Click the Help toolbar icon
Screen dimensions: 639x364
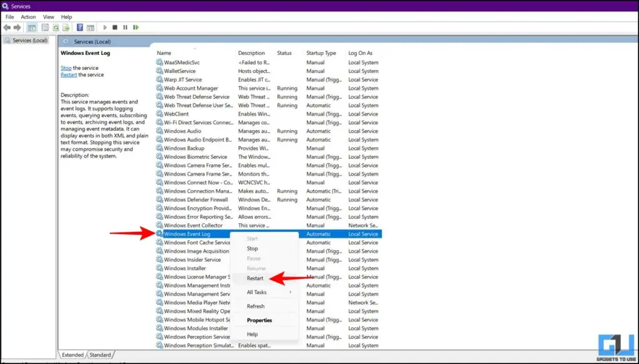(79, 27)
